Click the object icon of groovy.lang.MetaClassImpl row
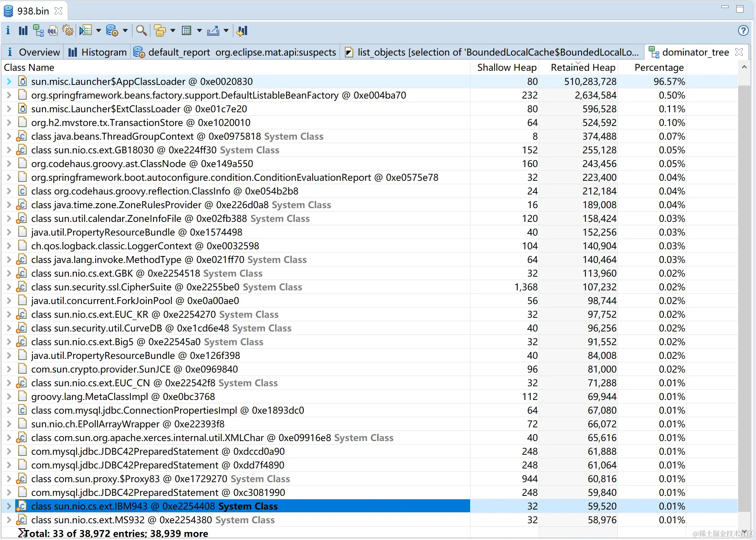This screenshot has height=540, width=756. 23,397
